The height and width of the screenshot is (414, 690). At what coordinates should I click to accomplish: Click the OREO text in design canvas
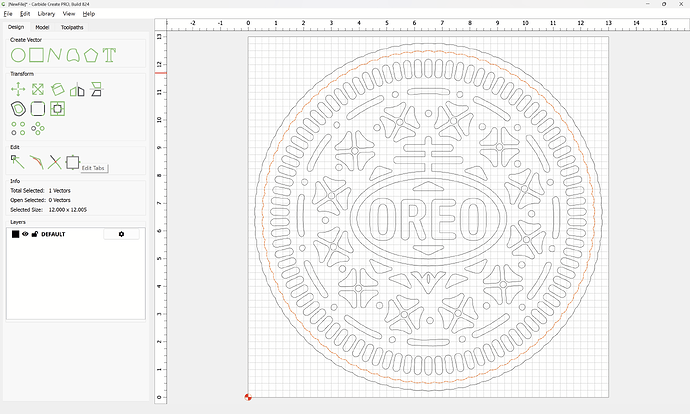(428, 216)
